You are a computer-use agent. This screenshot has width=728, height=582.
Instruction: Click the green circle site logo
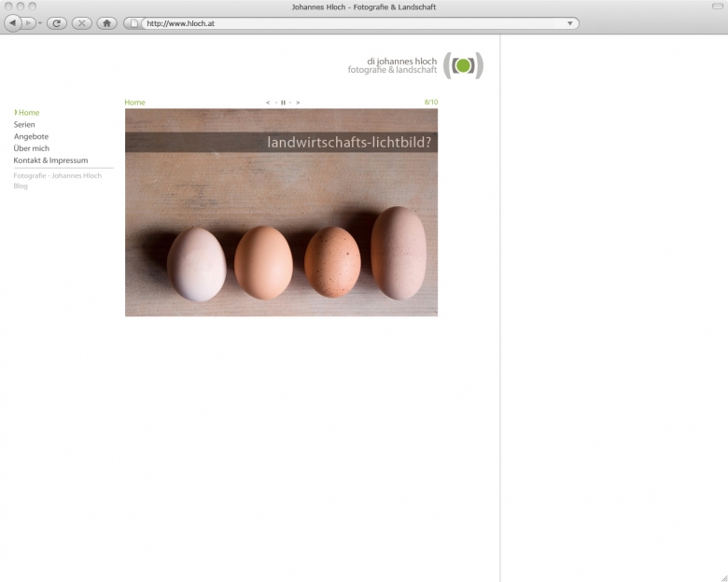(x=463, y=66)
